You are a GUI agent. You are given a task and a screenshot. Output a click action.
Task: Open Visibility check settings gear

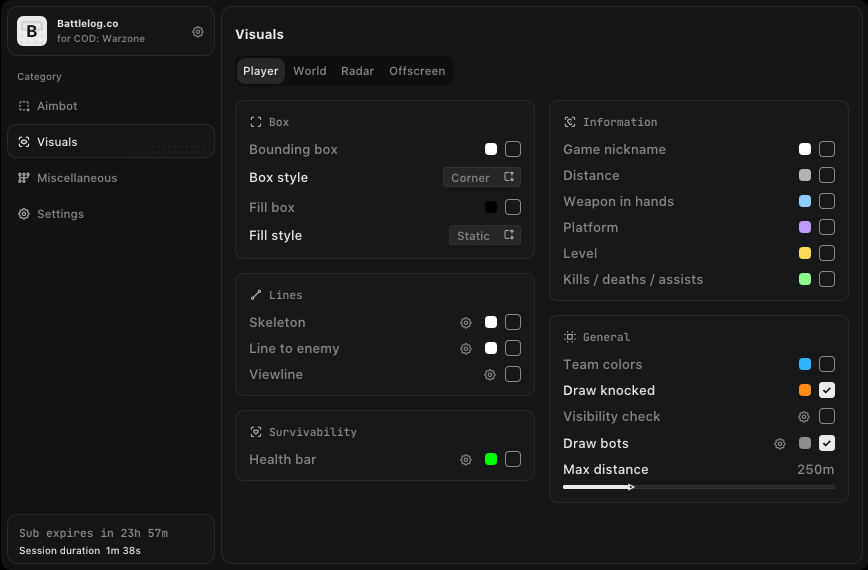pos(804,417)
